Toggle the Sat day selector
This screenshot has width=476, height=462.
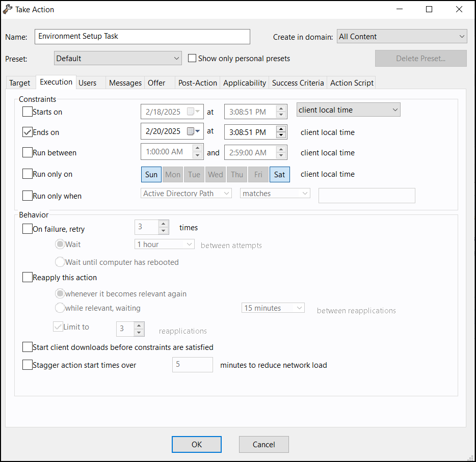(x=279, y=174)
